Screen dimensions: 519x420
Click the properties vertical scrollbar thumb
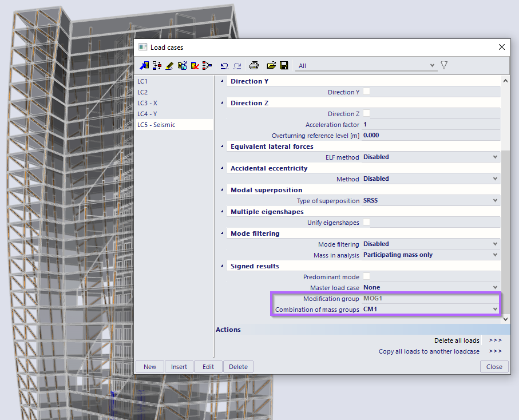pyautogui.click(x=505, y=232)
